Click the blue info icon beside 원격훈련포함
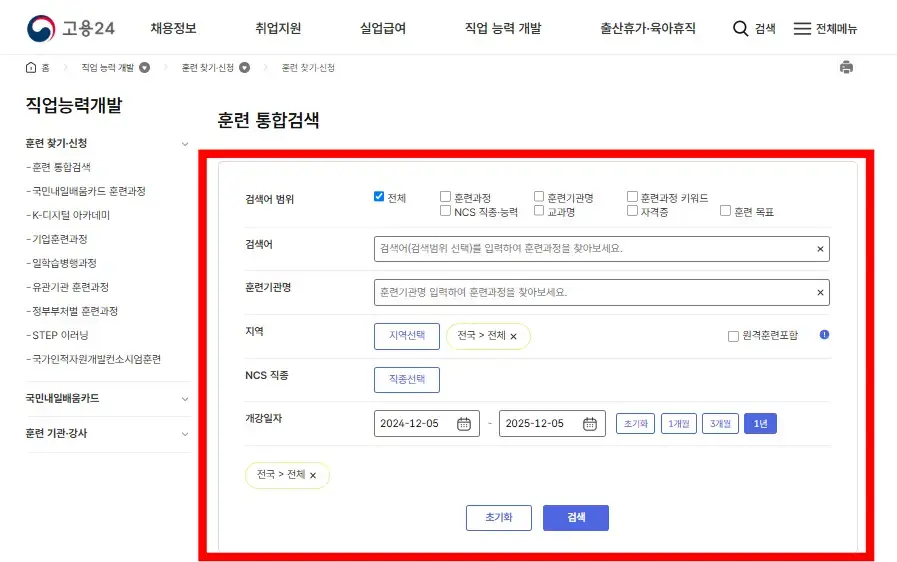This screenshot has width=897, height=562. [x=824, y=335]
